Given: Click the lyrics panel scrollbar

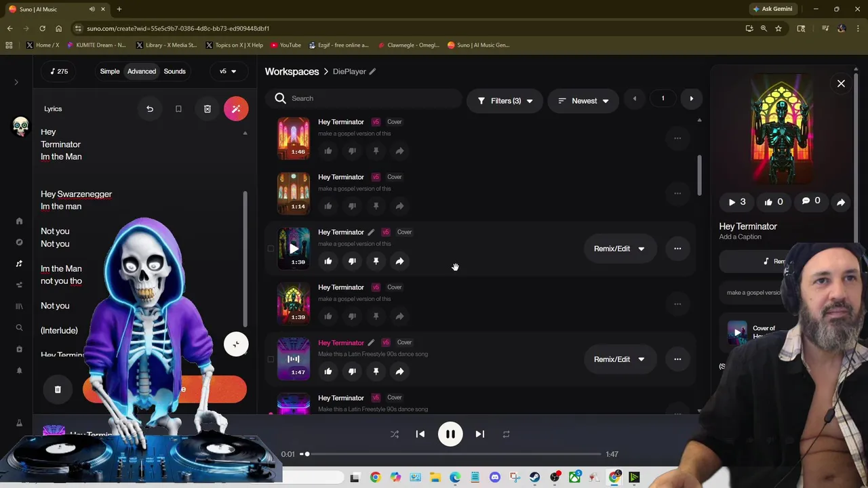Looking at the screenshot, I should point(245,258).
